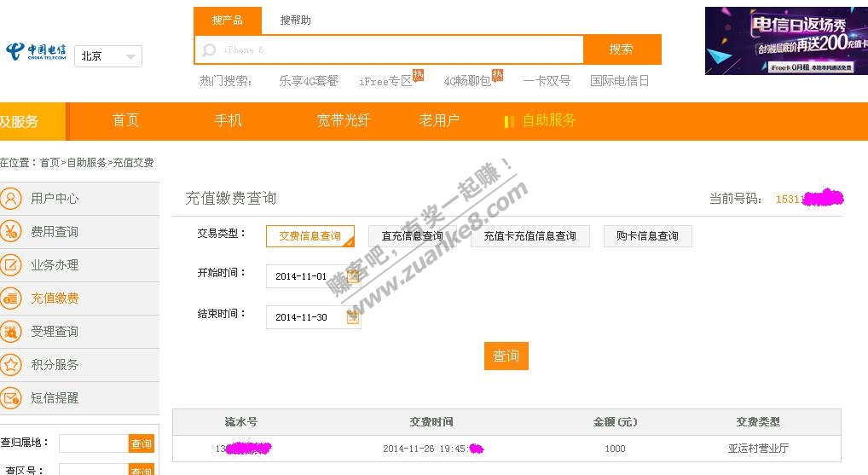Click the hot badge on 4G畅聊包
Screen dimensions: 868x475
coord(498,75)
